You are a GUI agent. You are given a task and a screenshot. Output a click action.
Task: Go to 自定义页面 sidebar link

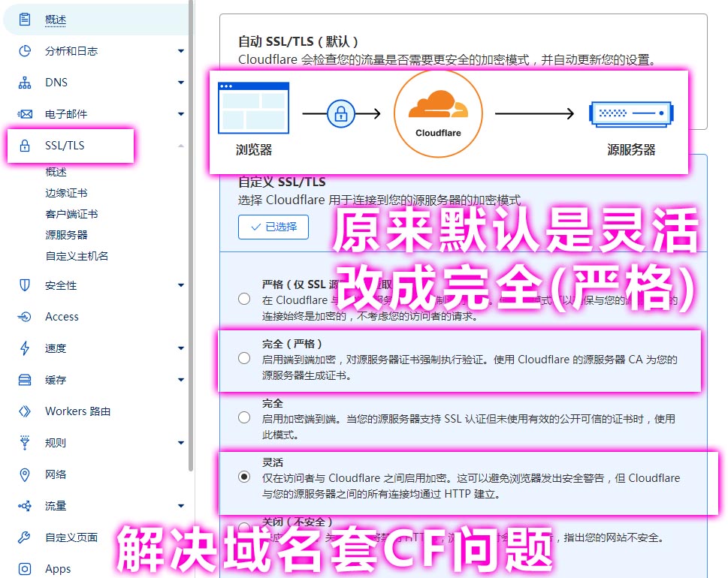[x=71, y=537]
